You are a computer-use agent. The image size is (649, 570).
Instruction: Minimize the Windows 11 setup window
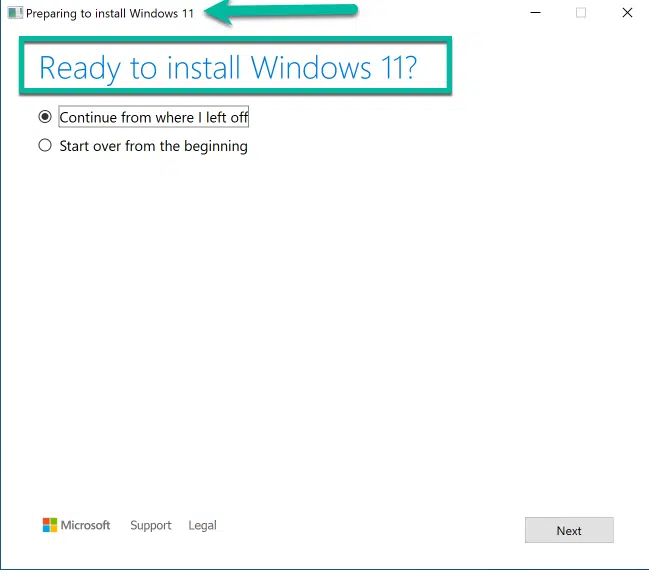pyautogui.click(x=535, y=13)
